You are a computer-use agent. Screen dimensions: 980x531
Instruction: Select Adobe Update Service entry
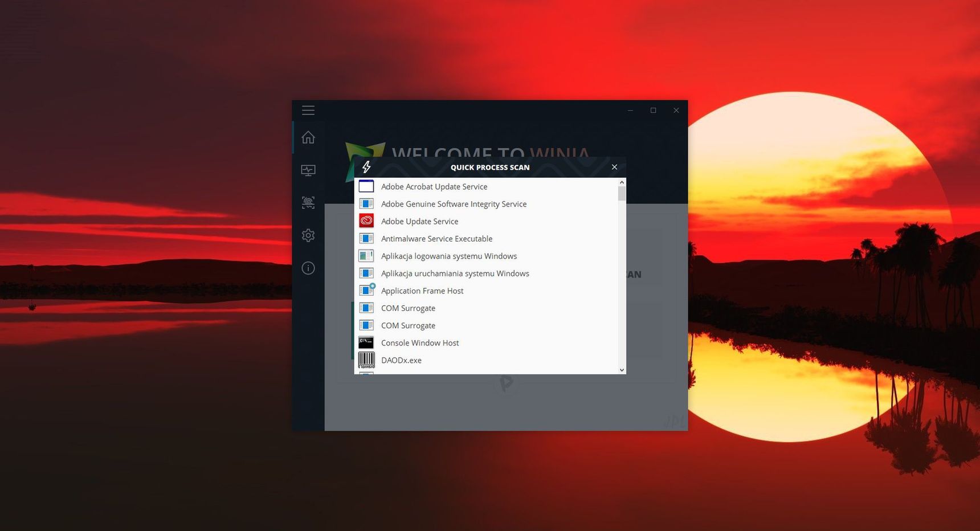point(486,221)
